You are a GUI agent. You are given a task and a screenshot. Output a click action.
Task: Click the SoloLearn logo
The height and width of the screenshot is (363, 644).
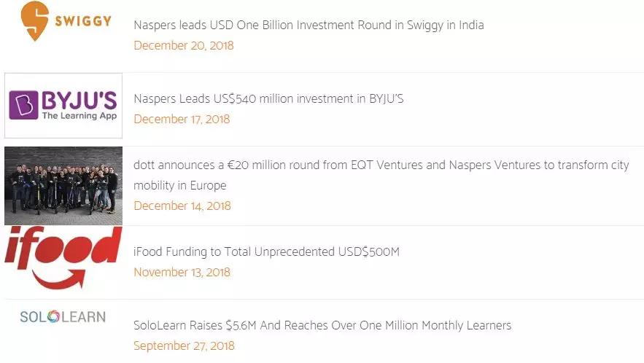click(63, 317)
